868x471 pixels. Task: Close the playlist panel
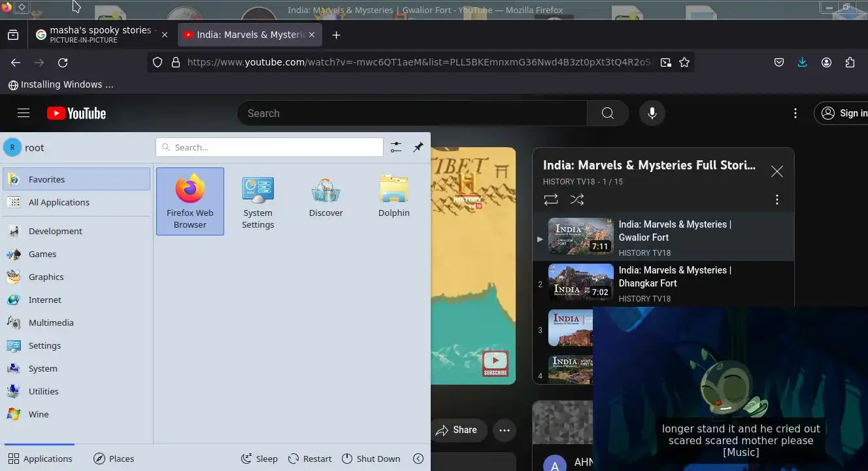[x=776, y=171]
